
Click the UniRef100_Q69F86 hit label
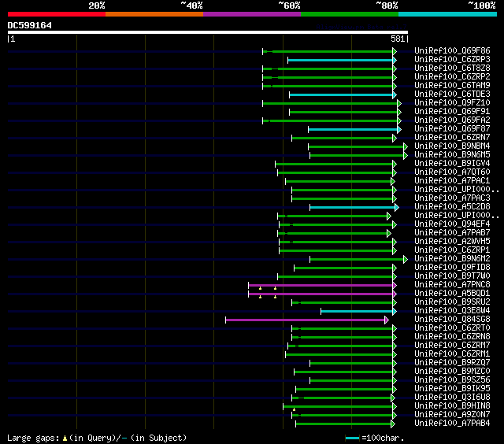pos(452,50)
